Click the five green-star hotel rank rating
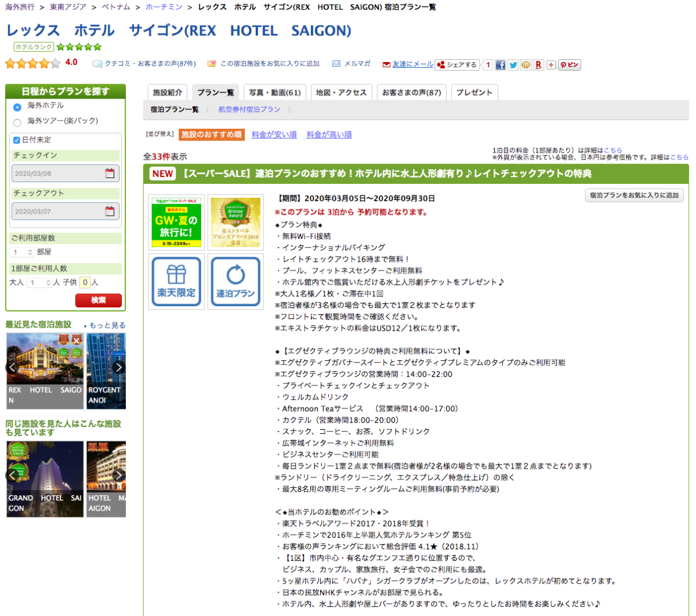This screenshot has width=696, height=616. 79,47
